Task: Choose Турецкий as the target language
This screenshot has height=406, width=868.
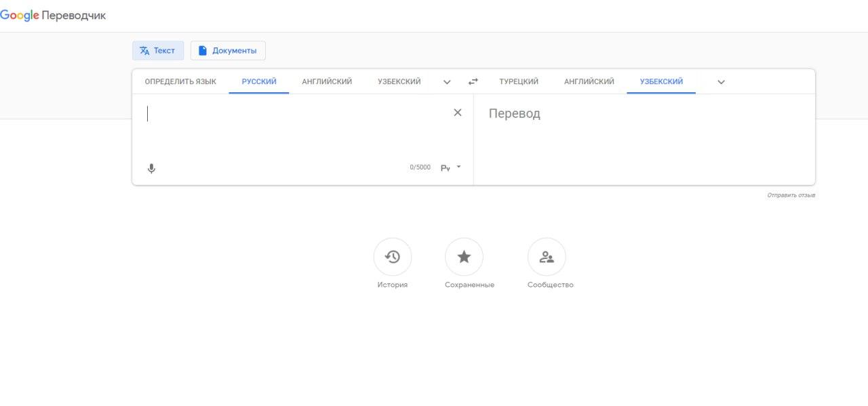Action: pos(518,81)
